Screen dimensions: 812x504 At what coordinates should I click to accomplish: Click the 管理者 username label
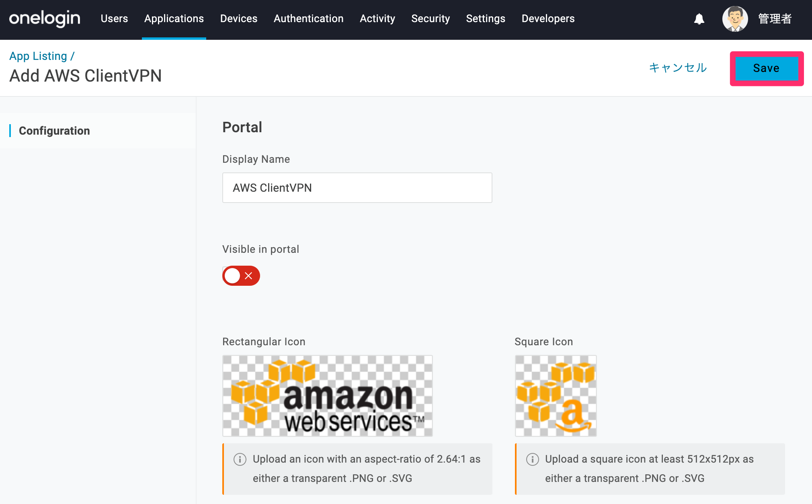(775, 19)
